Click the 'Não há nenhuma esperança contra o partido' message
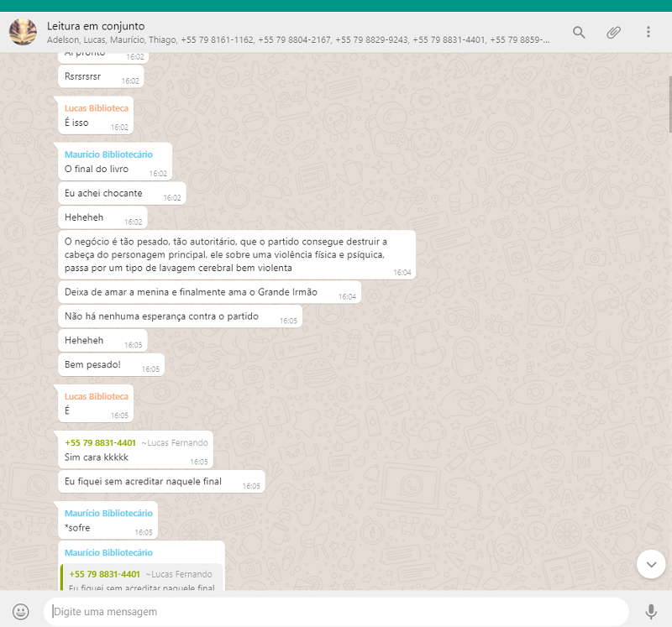This screenshot has height=627, width=672. click(x=161, y=316)
